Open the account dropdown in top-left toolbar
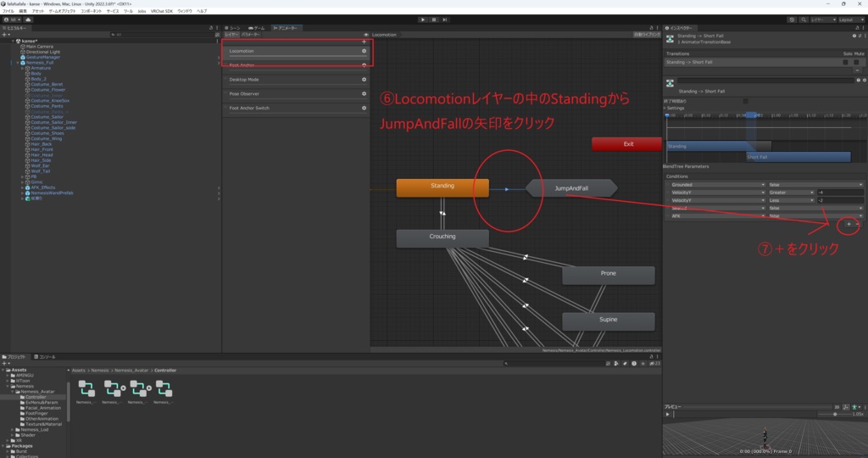This screenshot has height=458, width=868. click(12, 20)
